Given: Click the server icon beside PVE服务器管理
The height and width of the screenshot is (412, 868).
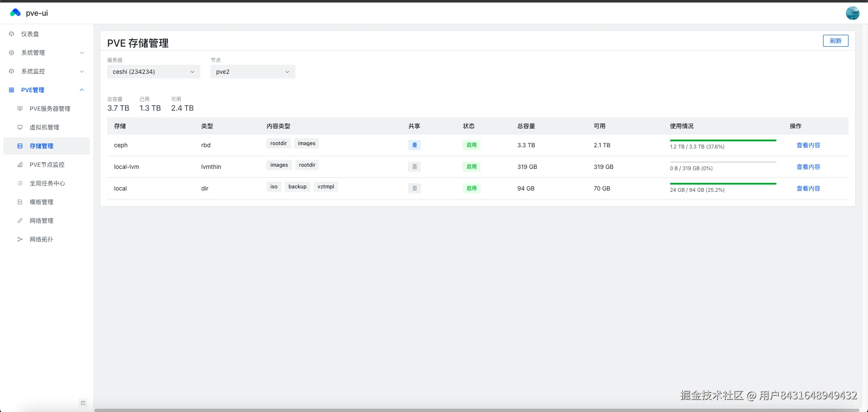Looking at the screenshot, I should pos(20,109).
